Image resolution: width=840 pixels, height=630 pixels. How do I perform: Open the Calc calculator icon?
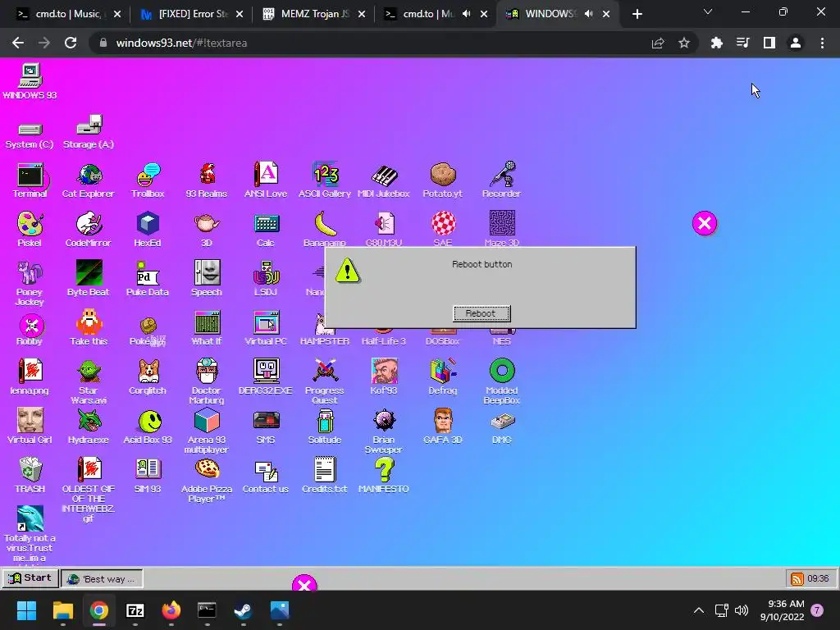[x=266, y=224]
